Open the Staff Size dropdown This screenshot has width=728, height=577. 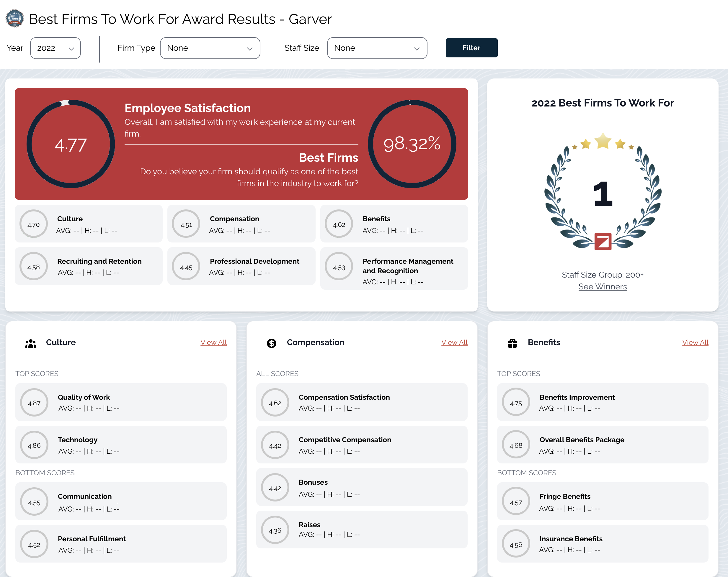tap(377, 48)
